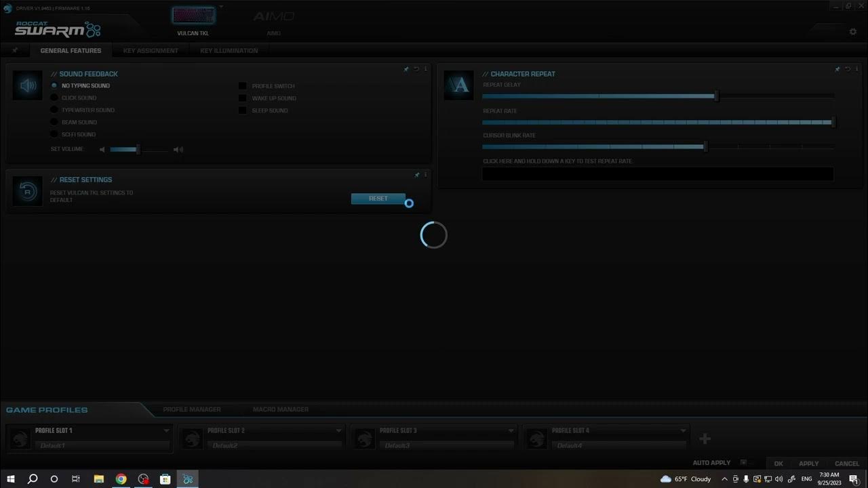868x488 pixels.
Task: Switch to the Key Assignment tab
Action: (151, 51)
